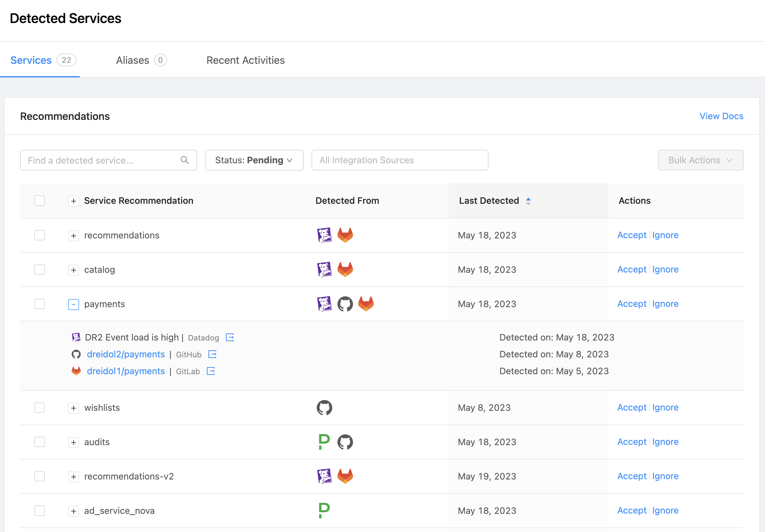This screenshot has width=765, height=532.
Task: Tick the checkbox for ad_service_nova
Action: [x=40, y=510]
